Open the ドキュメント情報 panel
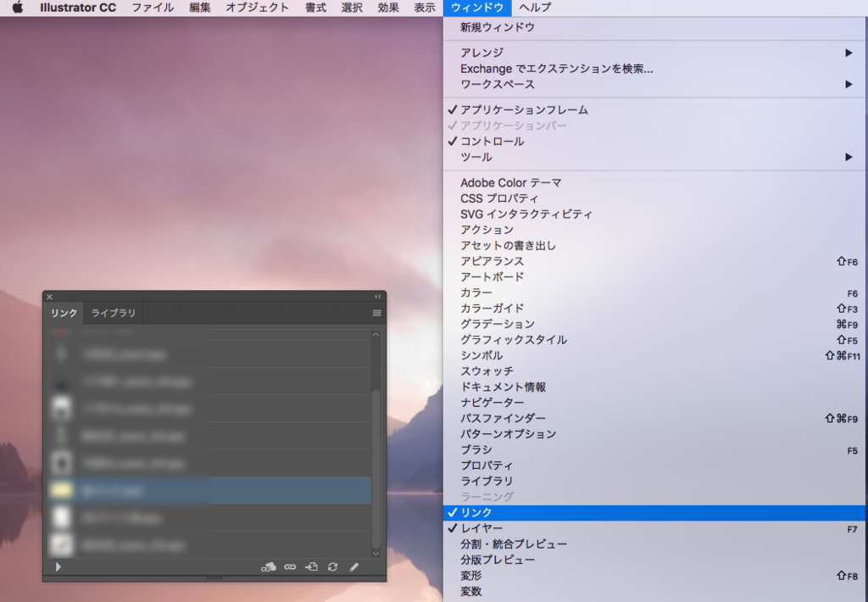Screen dimensions: 868x602 (x=655, y=387)
